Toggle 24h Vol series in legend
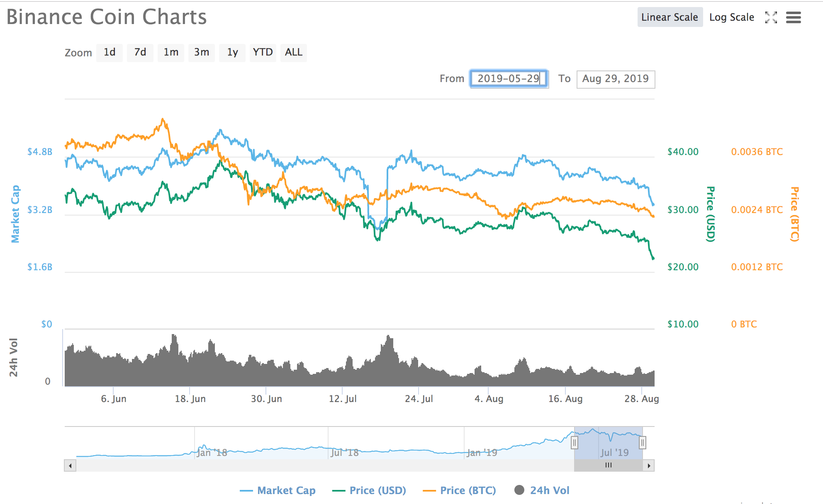823x504 pixels. (542, 490)
